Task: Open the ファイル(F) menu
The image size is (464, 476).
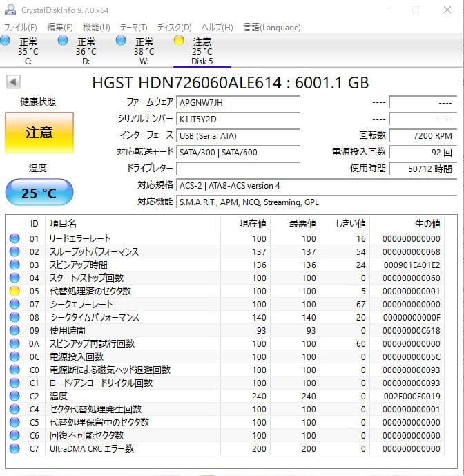Action: tap(20, 28)
